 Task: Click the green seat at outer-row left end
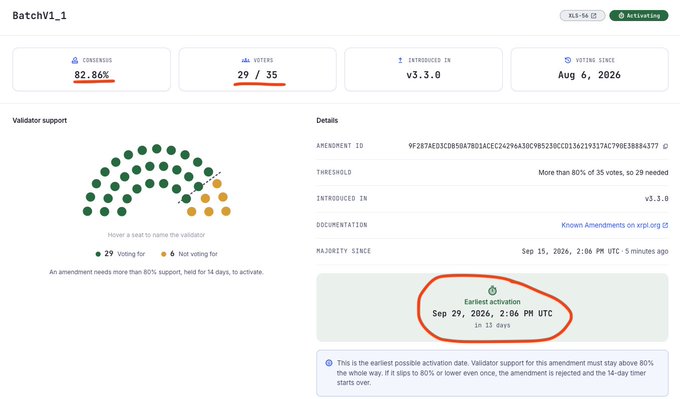click(x=87, y=211)
